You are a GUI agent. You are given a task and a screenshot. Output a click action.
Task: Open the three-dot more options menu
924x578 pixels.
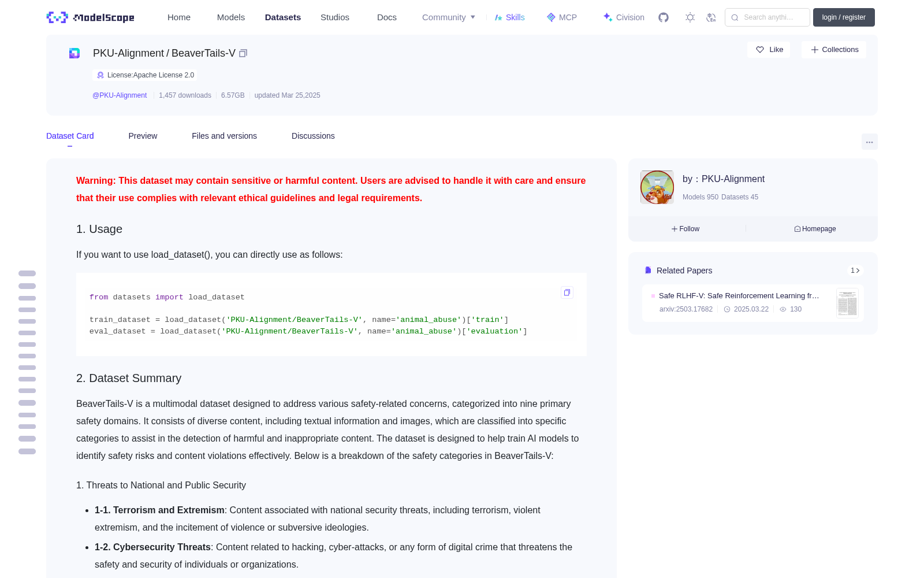point(870,142)
